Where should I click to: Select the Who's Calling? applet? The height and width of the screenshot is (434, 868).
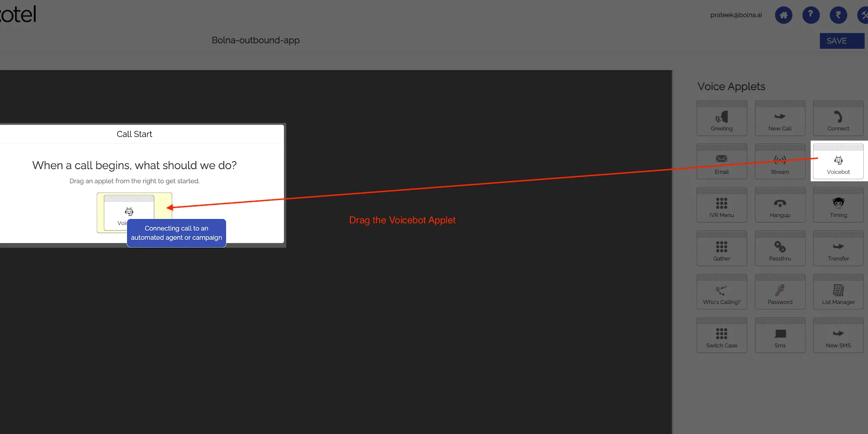click(721, 292)
